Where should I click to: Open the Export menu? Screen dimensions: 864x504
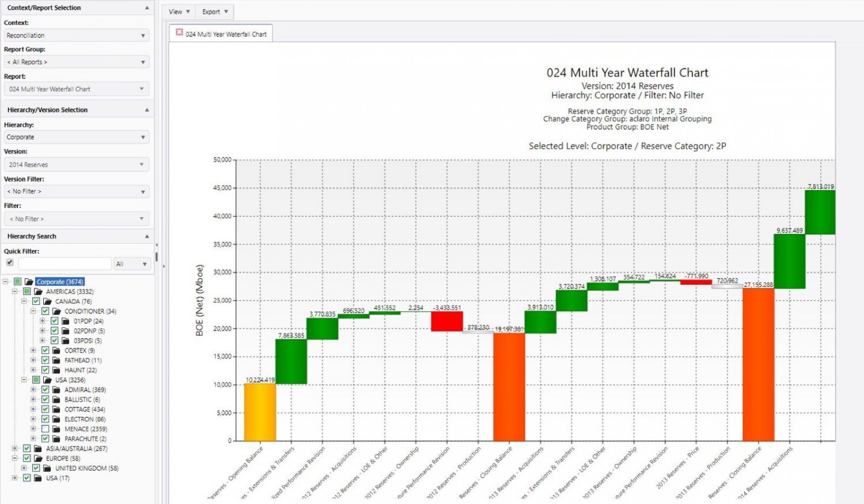point(215,12)
